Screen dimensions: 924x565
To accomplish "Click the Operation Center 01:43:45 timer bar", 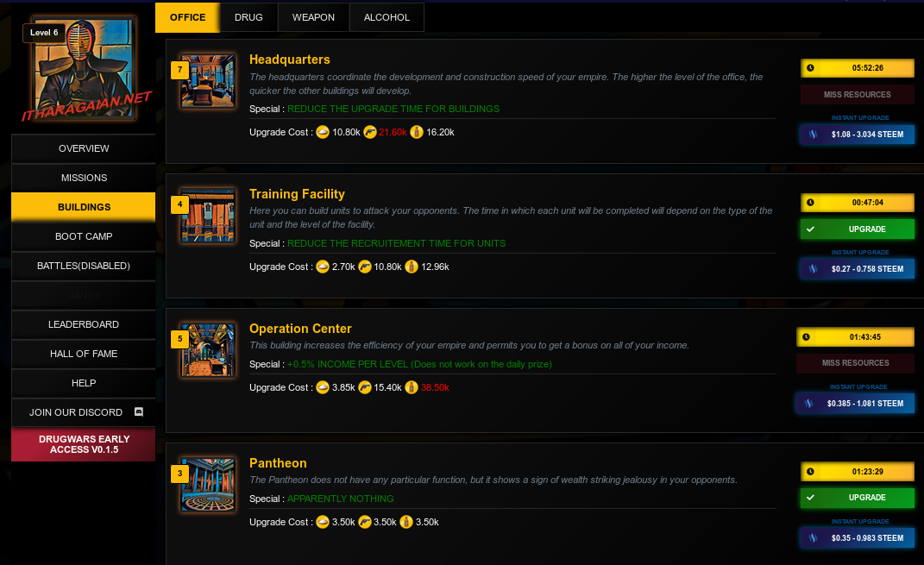I will click(x=856, y=336).
